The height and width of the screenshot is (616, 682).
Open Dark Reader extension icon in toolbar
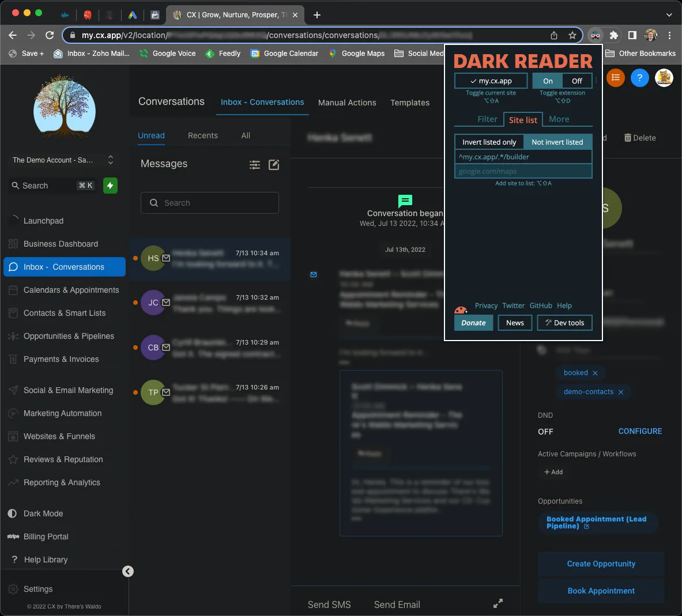point(595,35)
